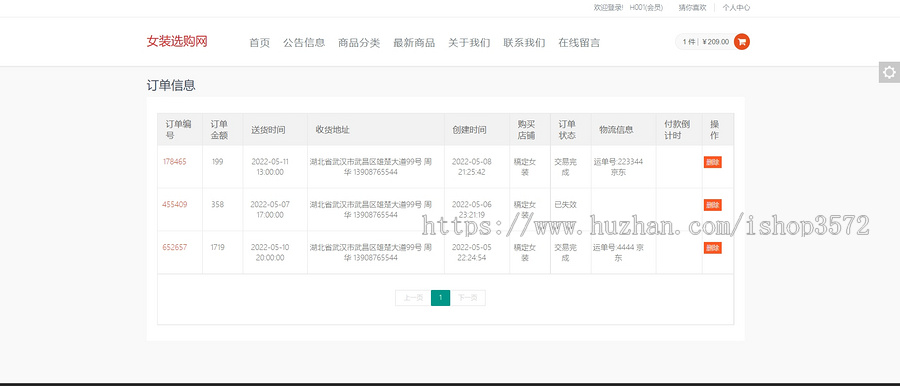Click the H001(会员) username
Screen dimensions: 900x386
646,7
